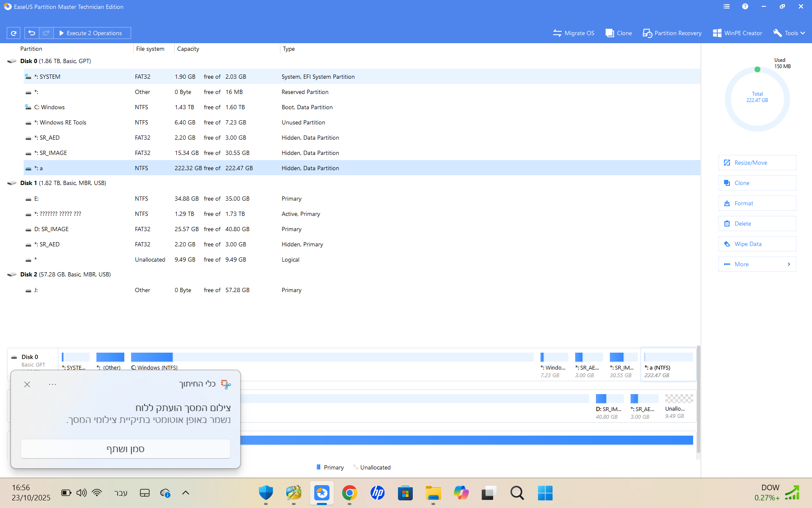Image resolution: width=812 pixels, height=508 pixels.
Task: Click the disk map vertical scrollbar
Action: tap(698, 398)
